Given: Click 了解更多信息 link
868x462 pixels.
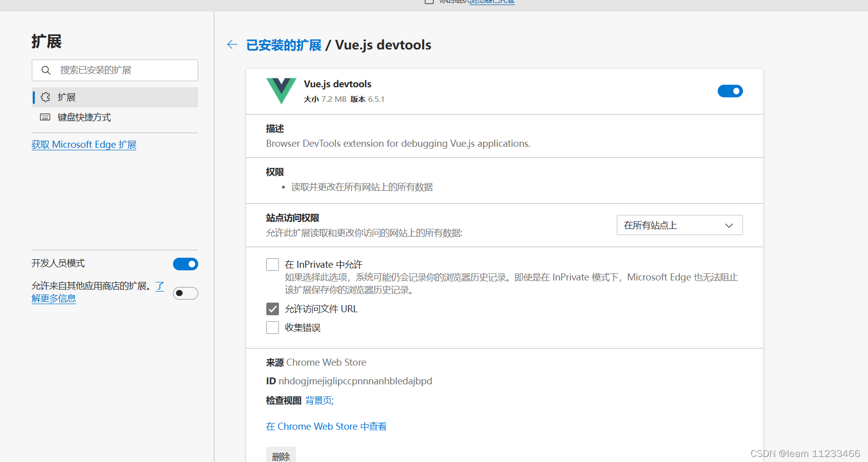Looking at the screenshot, I should tap(53, 299).
